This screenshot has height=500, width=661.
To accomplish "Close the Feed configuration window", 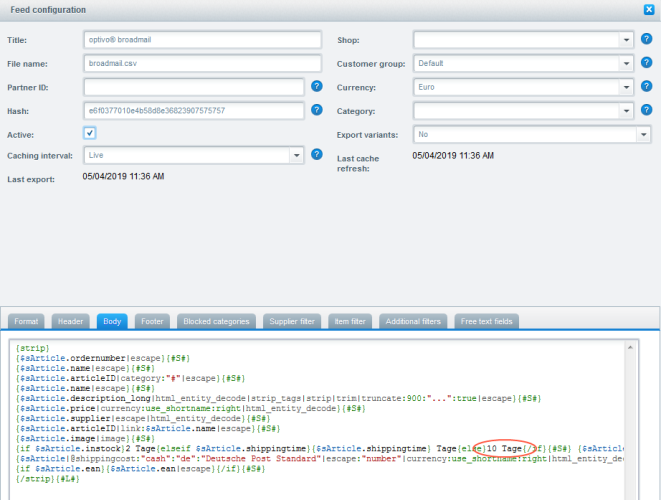I will point(649,10).
